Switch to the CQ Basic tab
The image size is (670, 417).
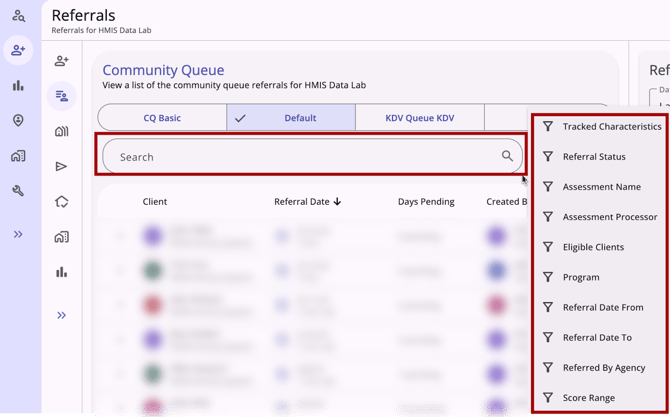point(161,118)
